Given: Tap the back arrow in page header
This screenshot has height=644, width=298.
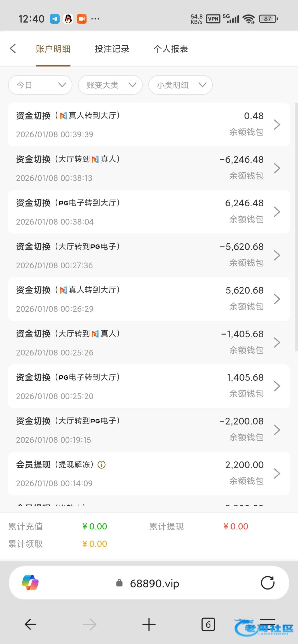Looking at the screenshot, I should 13,49.
